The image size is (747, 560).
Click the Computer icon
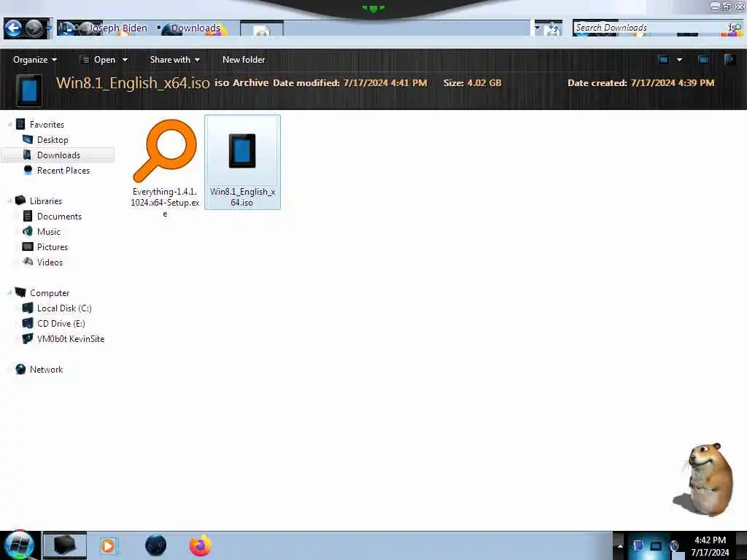click(x=20, y=292)
